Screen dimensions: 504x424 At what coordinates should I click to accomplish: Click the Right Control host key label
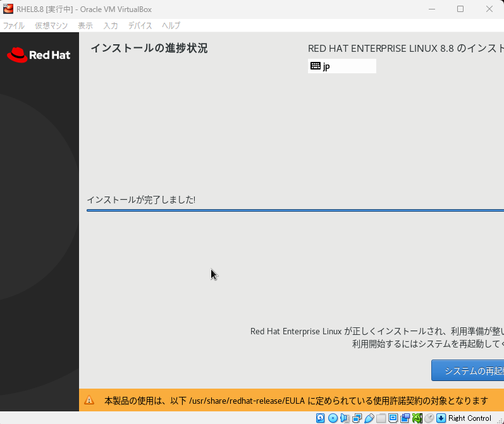[470, 418]
